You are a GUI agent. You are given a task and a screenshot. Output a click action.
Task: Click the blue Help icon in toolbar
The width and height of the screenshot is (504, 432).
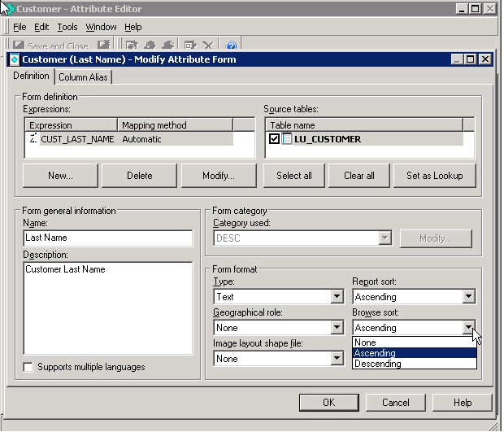click(x=231, y=46)
